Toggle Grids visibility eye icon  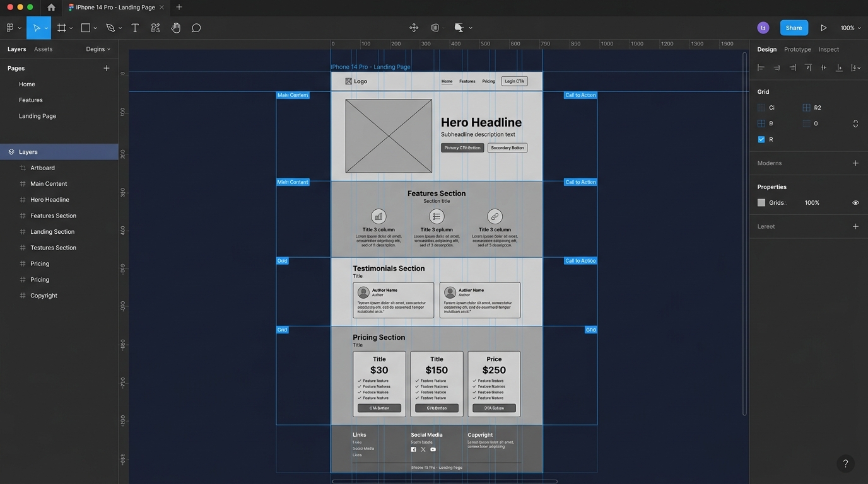pyautogui.click(x=855, y=203)
